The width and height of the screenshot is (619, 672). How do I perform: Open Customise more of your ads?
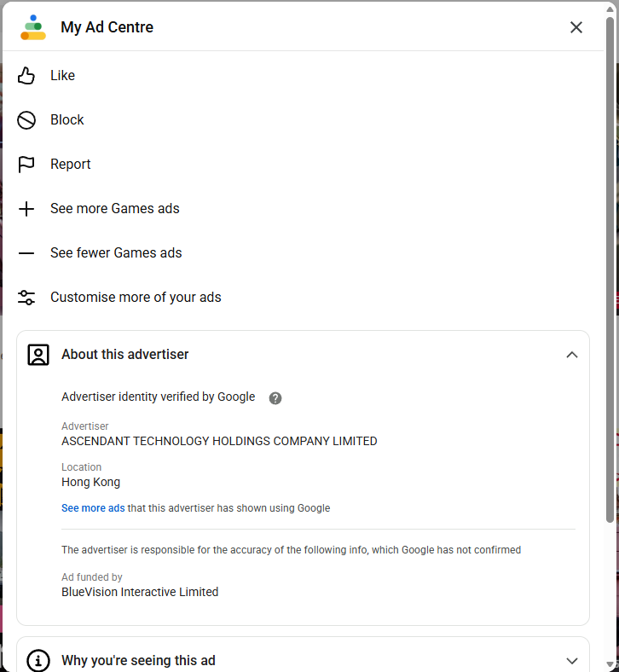[x=136, y=297]
